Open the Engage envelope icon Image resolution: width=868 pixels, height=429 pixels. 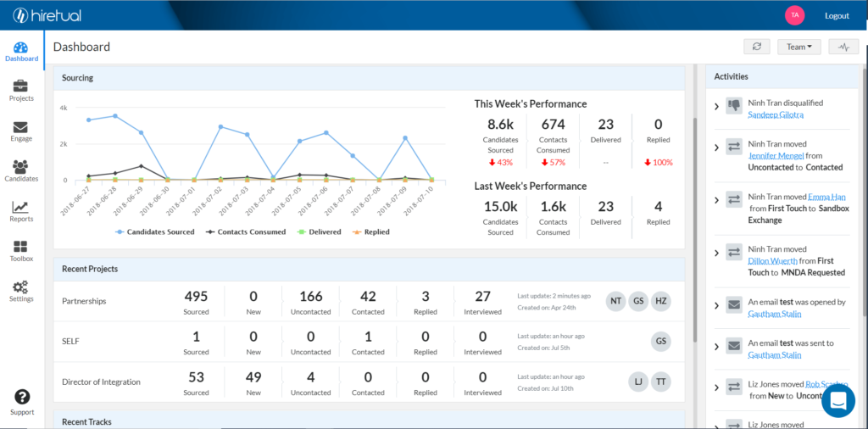coord(21,127)
